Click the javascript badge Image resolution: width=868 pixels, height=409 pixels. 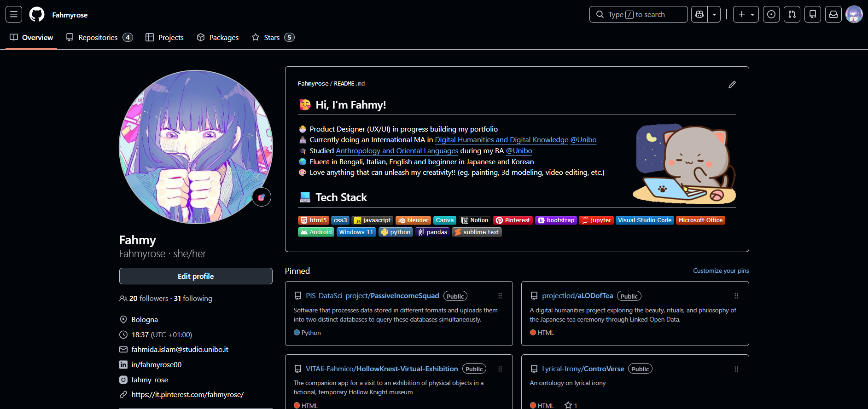372,220
